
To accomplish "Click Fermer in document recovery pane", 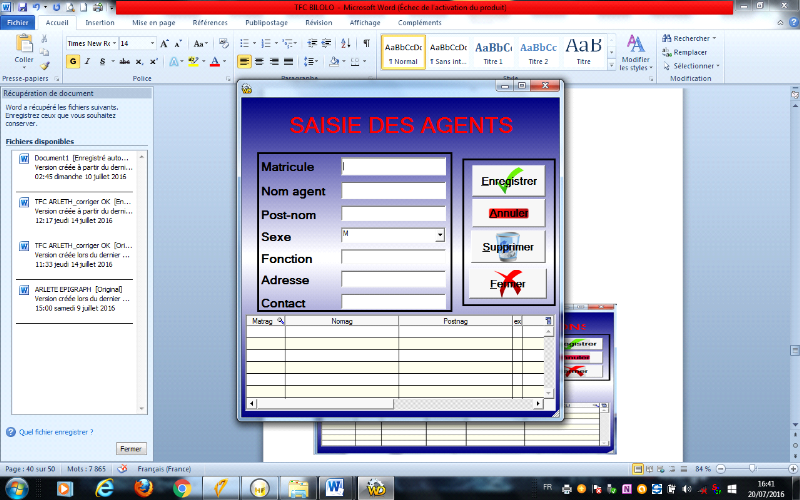I will click(x=131, y=449).
